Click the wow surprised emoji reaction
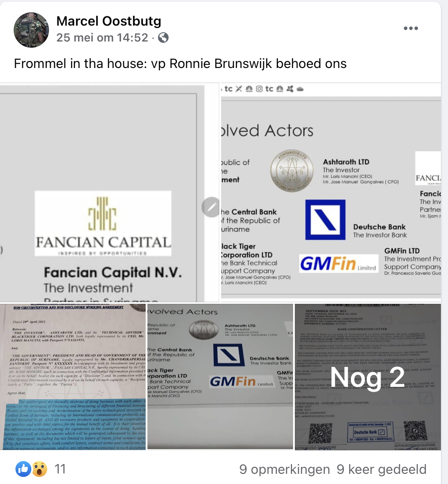The image size is (448, 484). click(39, 469)
